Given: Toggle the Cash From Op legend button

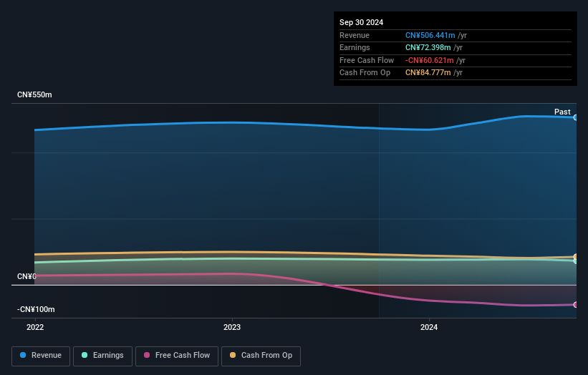Looking at the screenshot, I should (x=261, y=356).
